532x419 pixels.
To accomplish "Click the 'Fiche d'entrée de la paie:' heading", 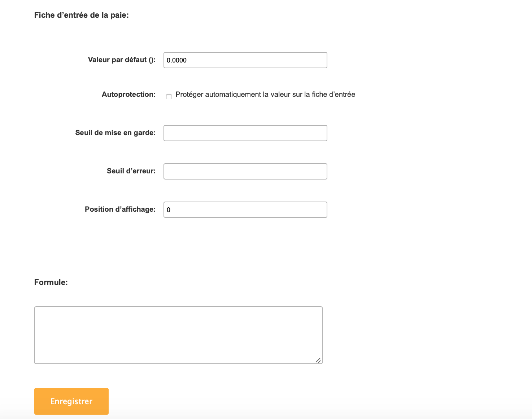I will (81, 15).
